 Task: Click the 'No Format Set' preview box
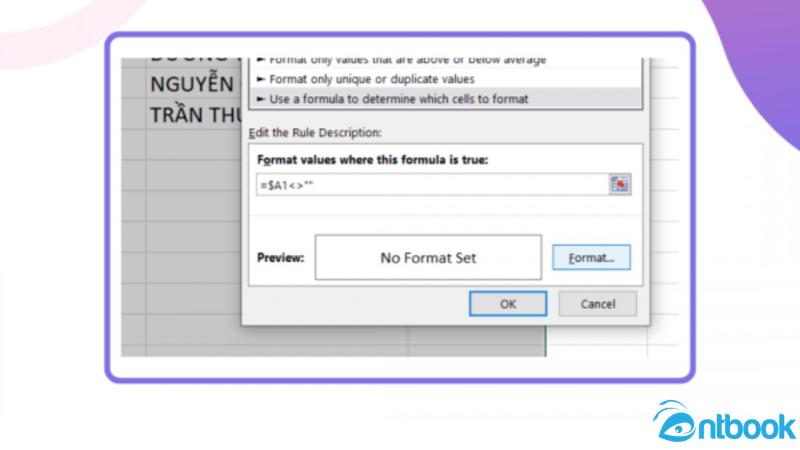point(428,258)
